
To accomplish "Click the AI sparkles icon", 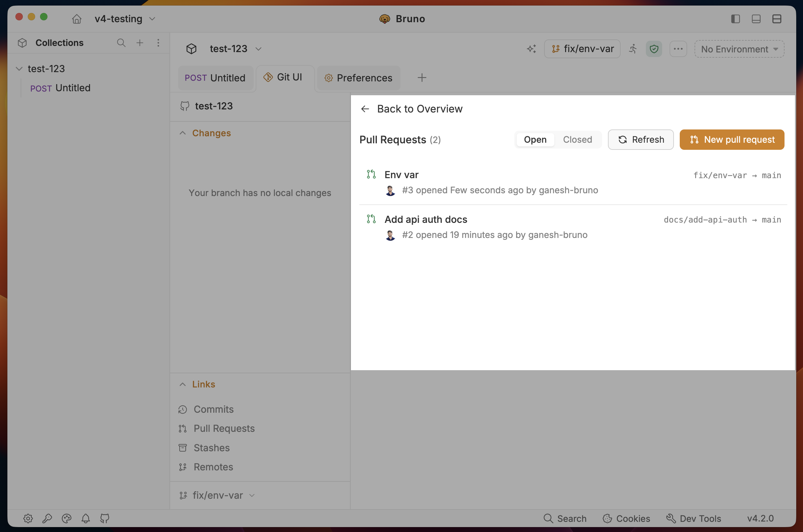I will coord(531,49).
